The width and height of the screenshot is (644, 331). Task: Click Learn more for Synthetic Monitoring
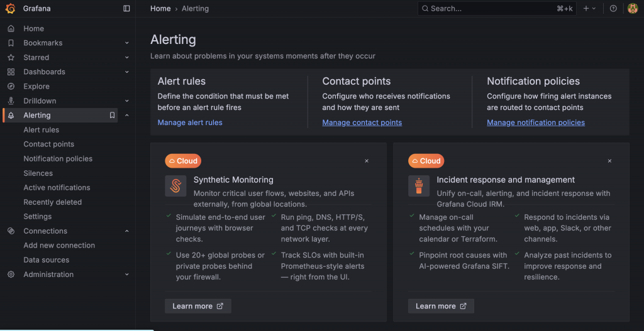(197, 306)
